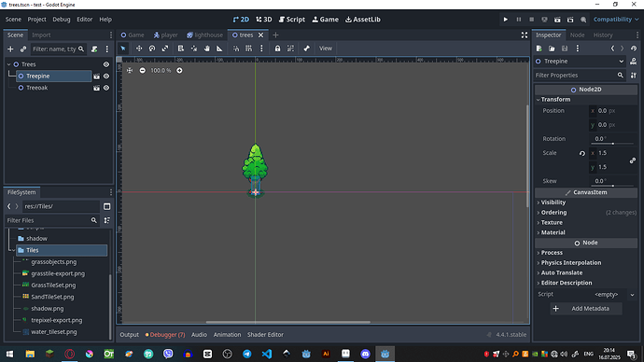The image size is (644, 362).
Task: Hide the Treepine node via eye icon
Action: point(106,76)
